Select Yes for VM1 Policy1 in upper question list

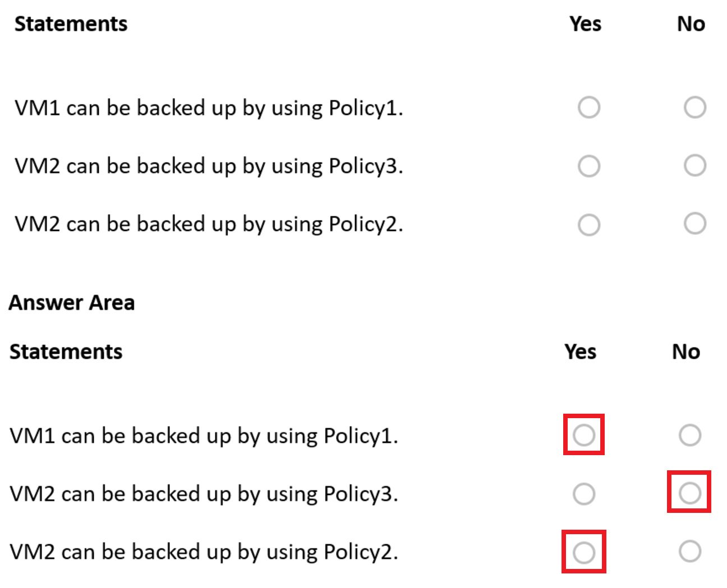[x=589, y=107]
